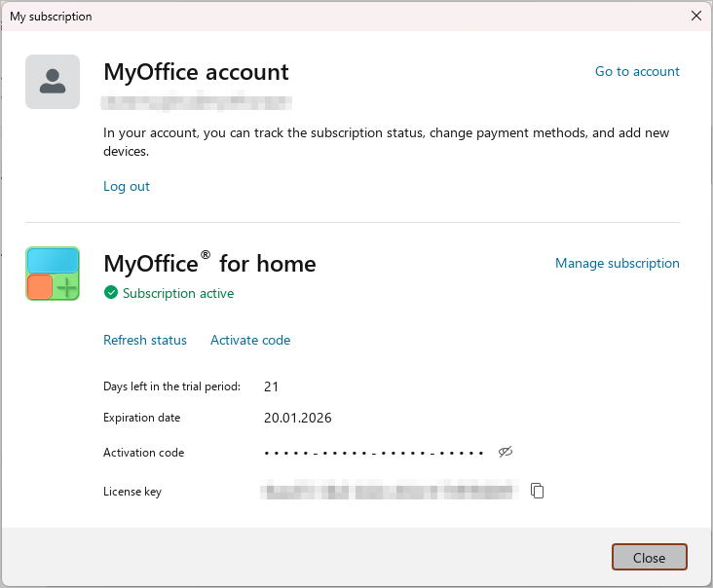Screen dimensions: 713x588
Task: Click the account description paragraph
Action: (386, 142)
